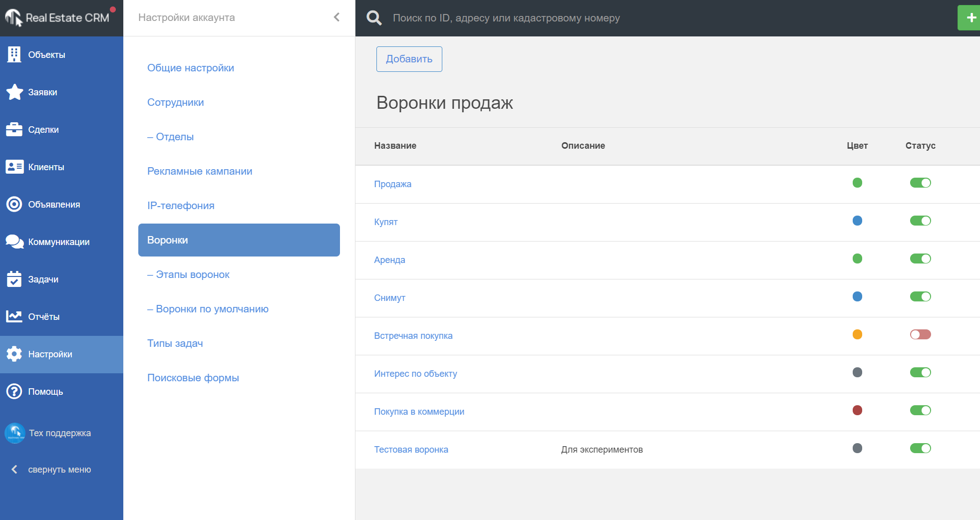The width and height of the screenshot is (980, 520).
Task: Click the Объявления target icon
Action: [x=14, y=204]
